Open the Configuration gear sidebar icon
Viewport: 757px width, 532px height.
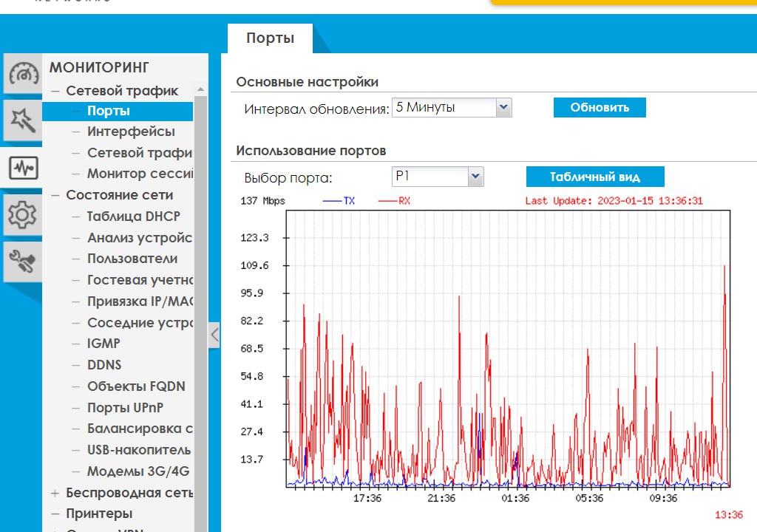[21, 215]
